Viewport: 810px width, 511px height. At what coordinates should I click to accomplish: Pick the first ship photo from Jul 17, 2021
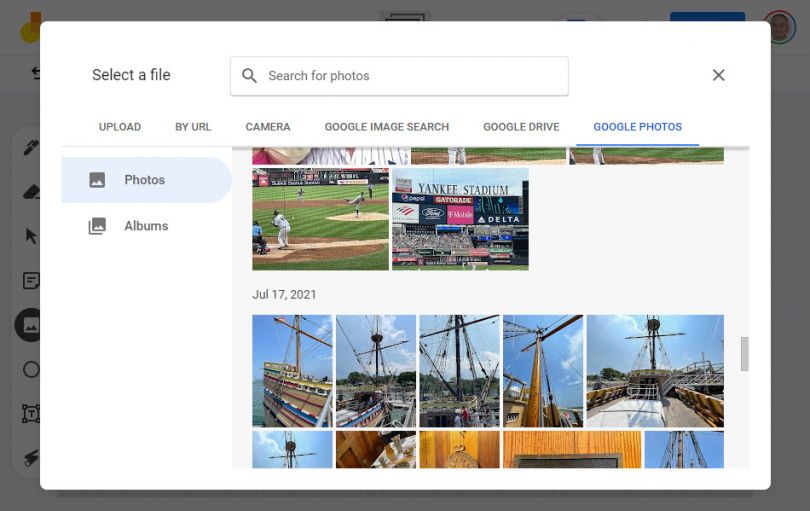pos(292,371)
